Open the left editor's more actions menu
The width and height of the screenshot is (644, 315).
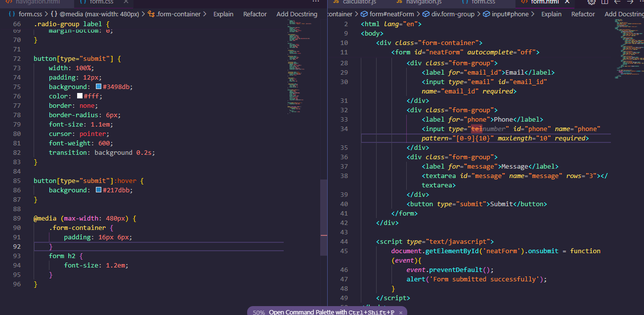[x=316, y=2]
